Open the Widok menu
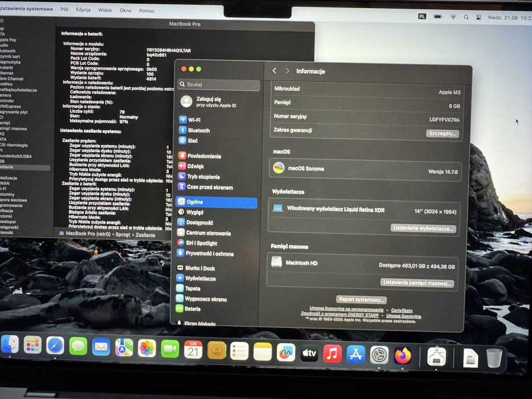The width and height of the screenshot is (532, 399). tap(105, 10)
